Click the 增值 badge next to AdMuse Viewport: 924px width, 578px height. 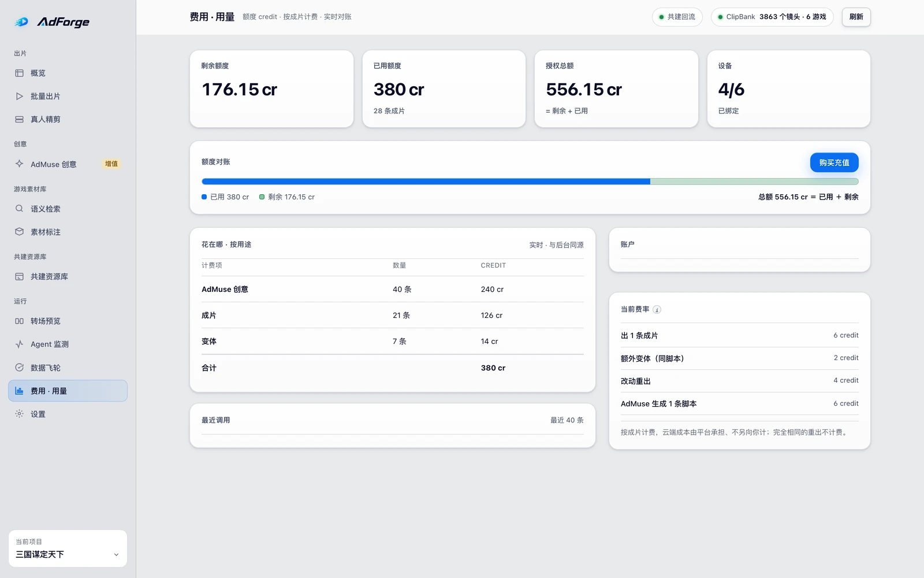[x=111, y=164]
